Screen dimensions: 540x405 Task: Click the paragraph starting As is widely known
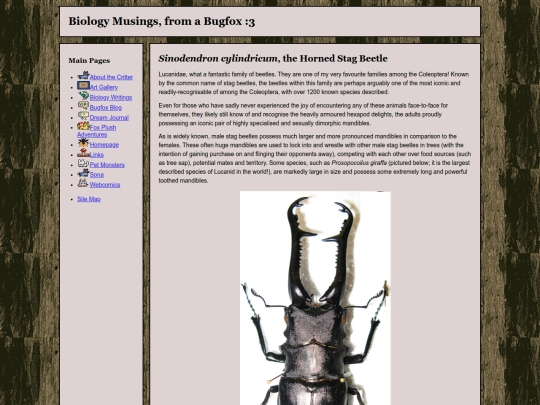tap(314, 158)
